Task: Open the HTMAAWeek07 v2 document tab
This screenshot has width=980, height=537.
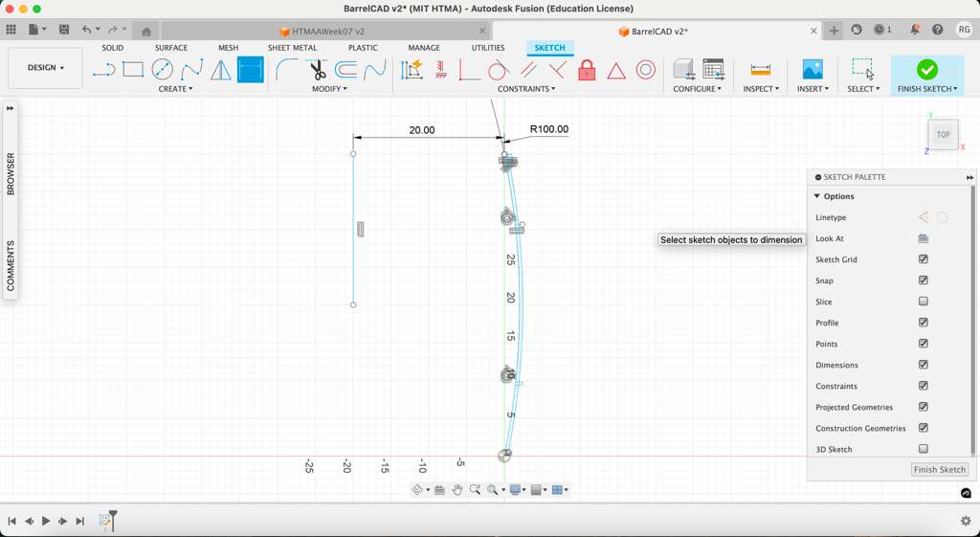Action: [x=327, y=32]
